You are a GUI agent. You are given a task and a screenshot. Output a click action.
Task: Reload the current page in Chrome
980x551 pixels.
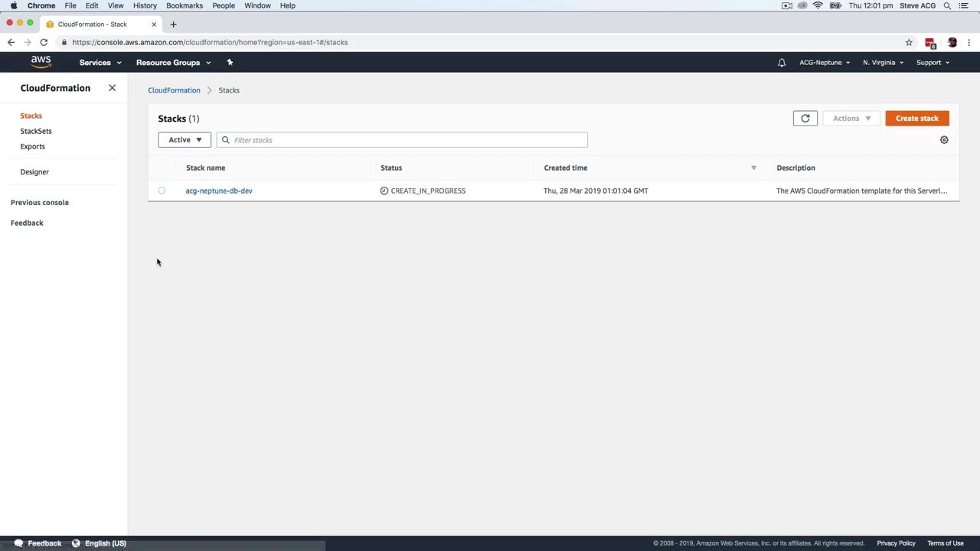tap(44, 42)
